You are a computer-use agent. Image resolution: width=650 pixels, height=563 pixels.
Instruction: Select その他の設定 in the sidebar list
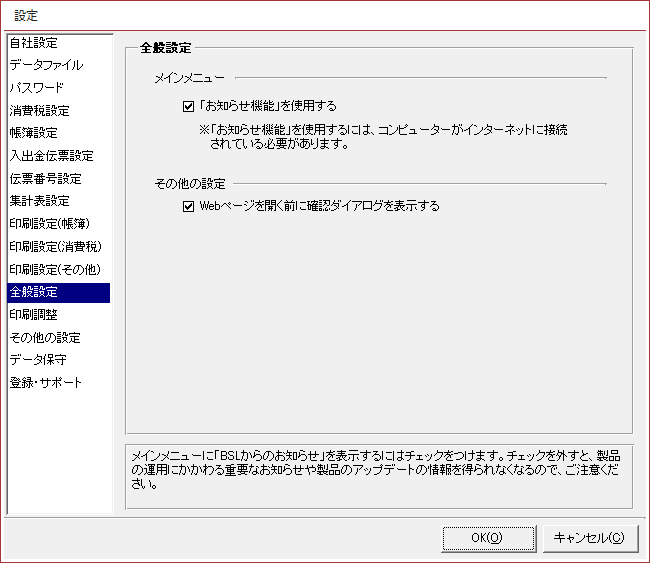tap(45, 338)
